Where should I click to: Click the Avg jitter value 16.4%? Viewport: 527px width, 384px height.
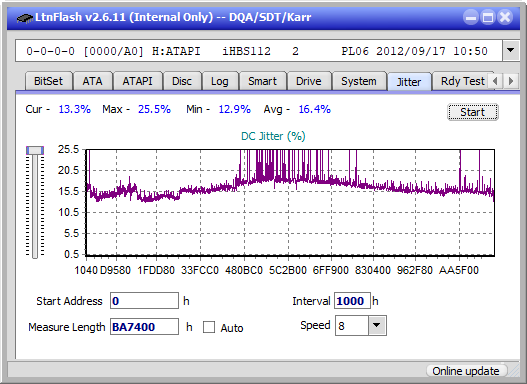[x=315, y=109]
